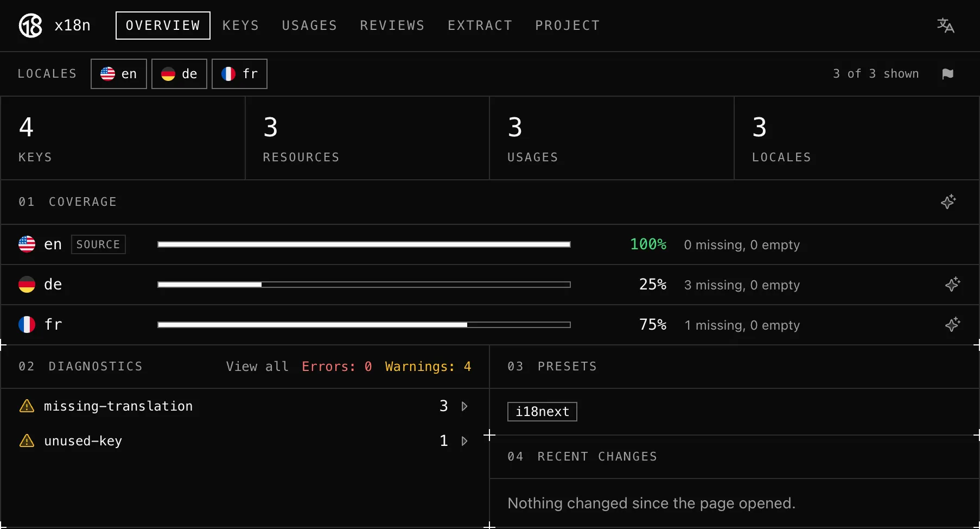Click the '3 missing, 0 empty' text
Viewport: 980px width, 529px height.
coord(742,285)
